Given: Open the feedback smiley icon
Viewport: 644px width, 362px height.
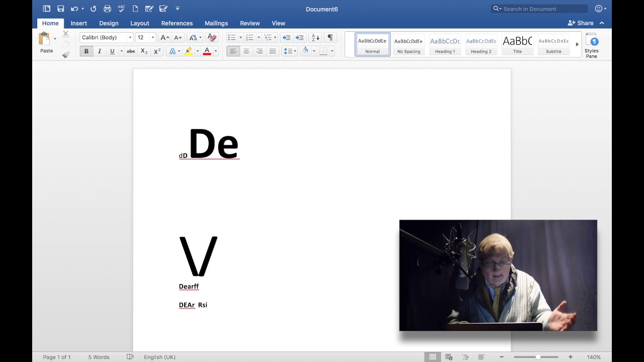Looking at the screenshot, I should point(599,9).
